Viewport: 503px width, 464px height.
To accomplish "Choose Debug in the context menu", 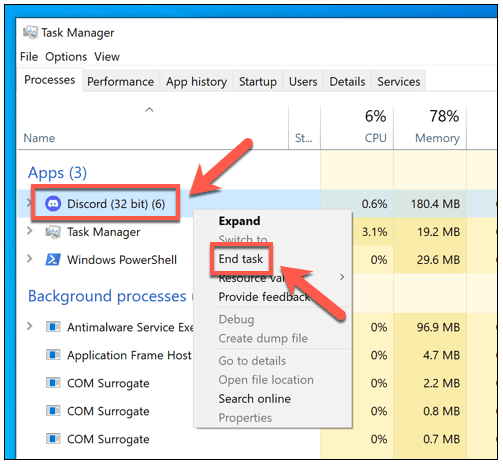I will tap(236, 319).
